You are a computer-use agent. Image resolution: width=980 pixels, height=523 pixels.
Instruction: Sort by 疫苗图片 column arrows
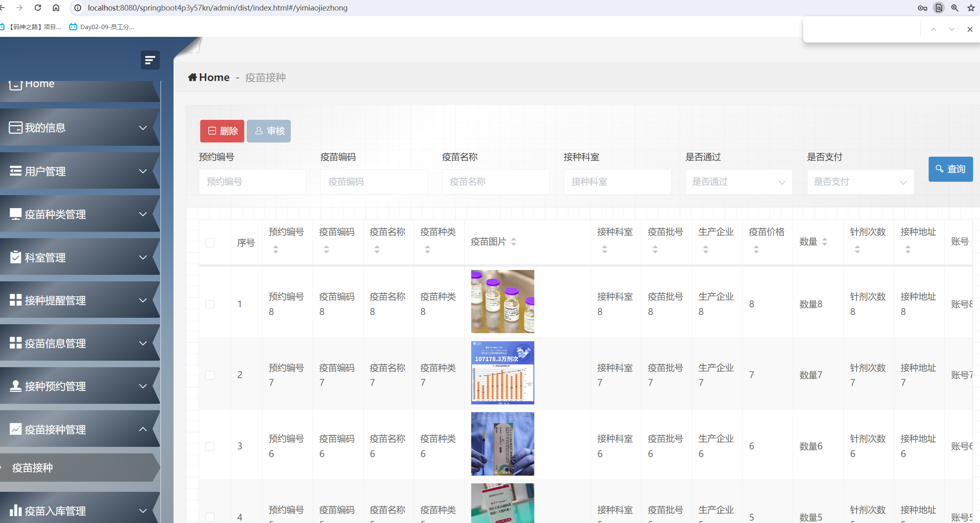pos(514,242)
